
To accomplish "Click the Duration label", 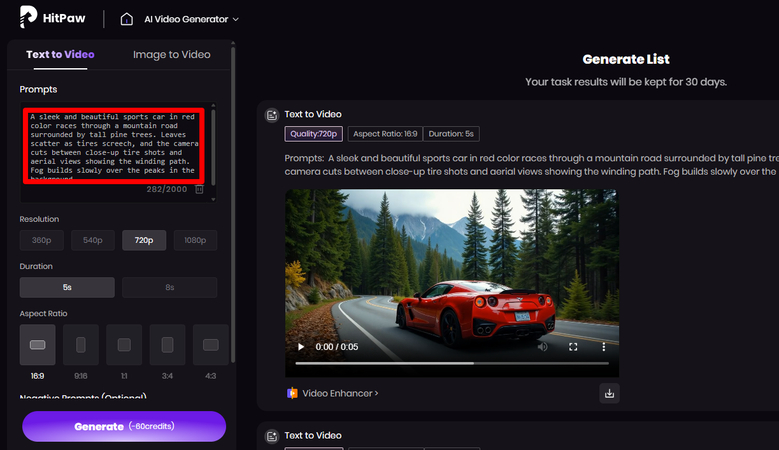I will point(36,266).
